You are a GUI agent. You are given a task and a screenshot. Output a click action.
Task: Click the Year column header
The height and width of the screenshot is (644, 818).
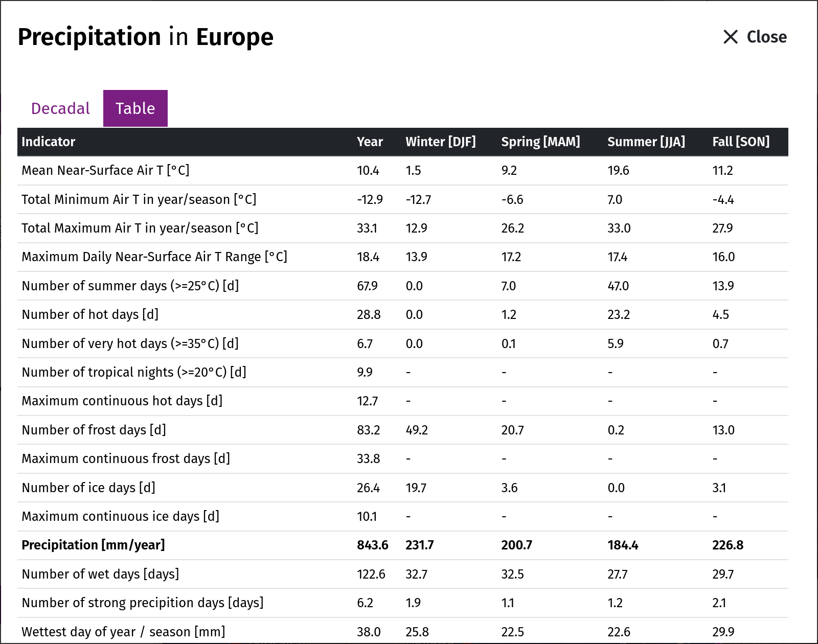click(370, 142)
